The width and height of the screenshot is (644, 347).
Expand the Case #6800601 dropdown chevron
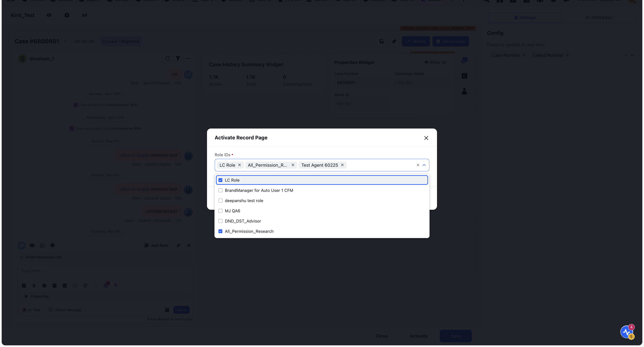[x=65, y=41]
